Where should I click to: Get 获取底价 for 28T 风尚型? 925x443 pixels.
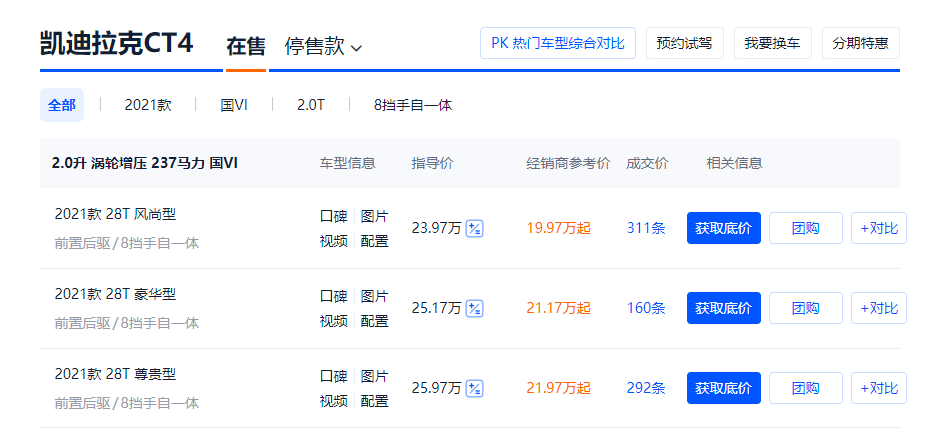(724, 228)
